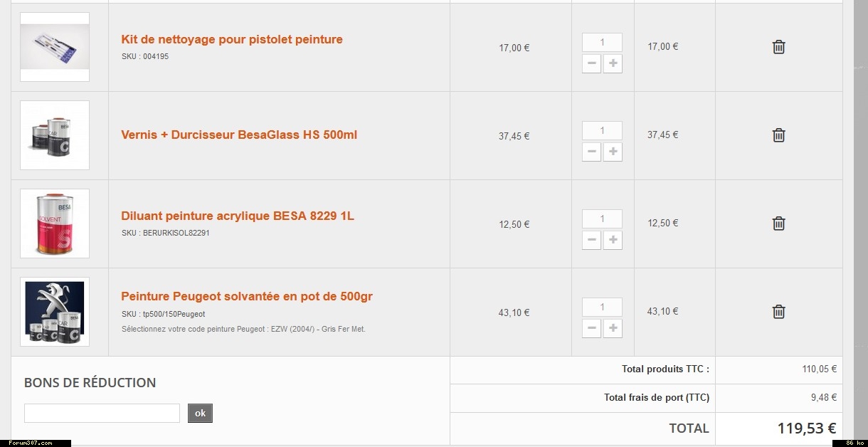Trash the Diluant peinture acrylique item
This screenshot has height=447, width=868.
[779, 223]
